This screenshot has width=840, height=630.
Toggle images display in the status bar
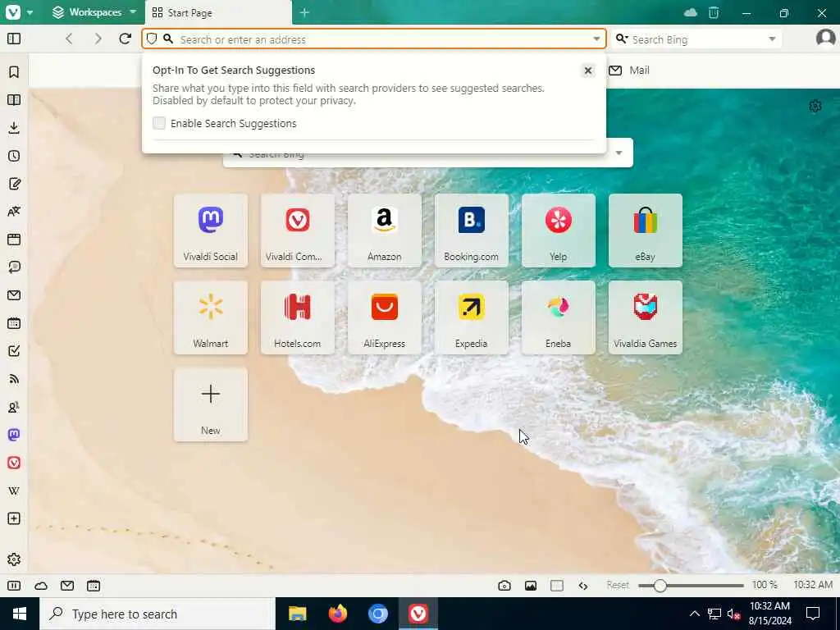click(531, 586)
